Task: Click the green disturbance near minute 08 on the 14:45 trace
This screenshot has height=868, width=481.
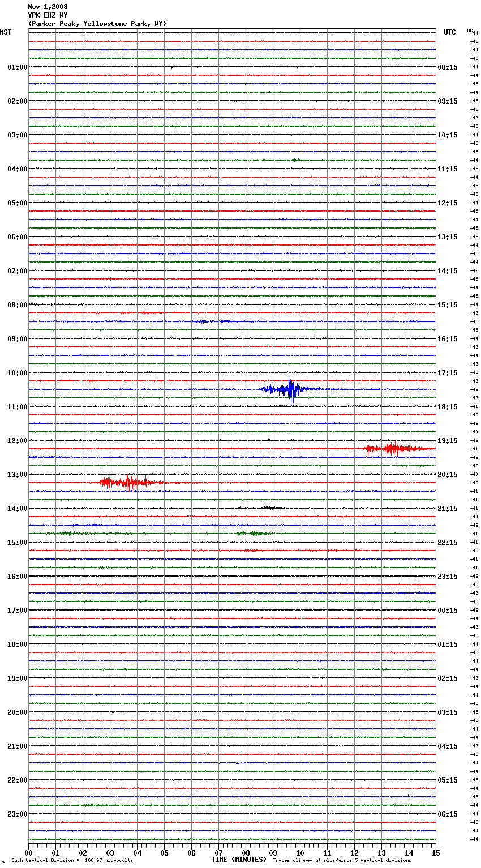Action: (x=253, y=534)
